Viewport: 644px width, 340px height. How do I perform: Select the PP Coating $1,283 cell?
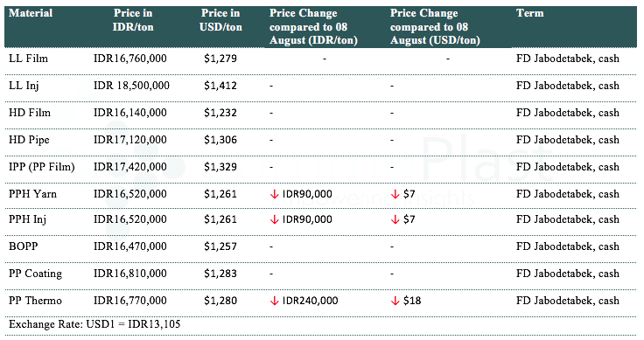click(x=220, y=274)
